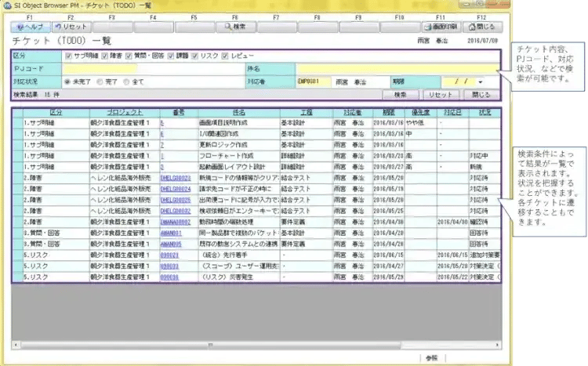Toggle the レビュー checkbox
Image resolution: width=588 pixels, height=366 pixels.
(226, 56)
